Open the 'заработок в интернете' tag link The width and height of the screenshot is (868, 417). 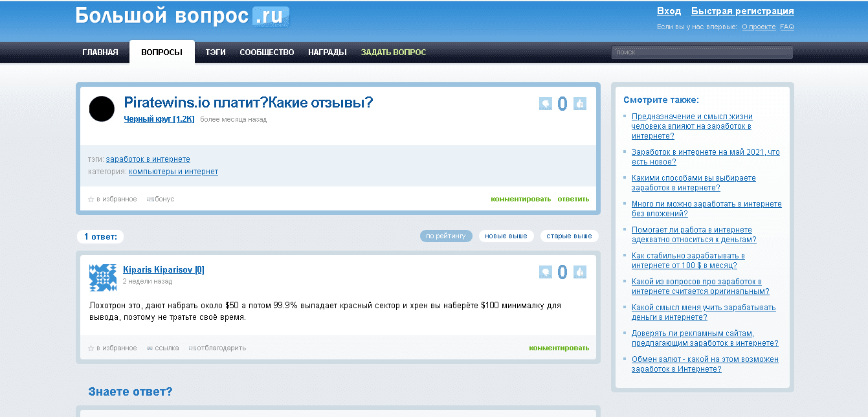click(148, 159)
